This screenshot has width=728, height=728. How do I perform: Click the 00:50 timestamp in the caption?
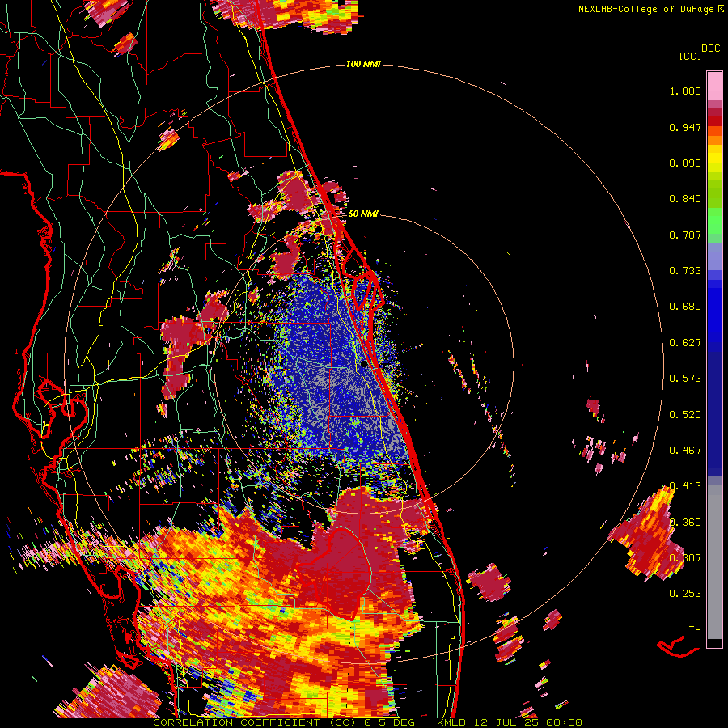[x=565, y=722]
